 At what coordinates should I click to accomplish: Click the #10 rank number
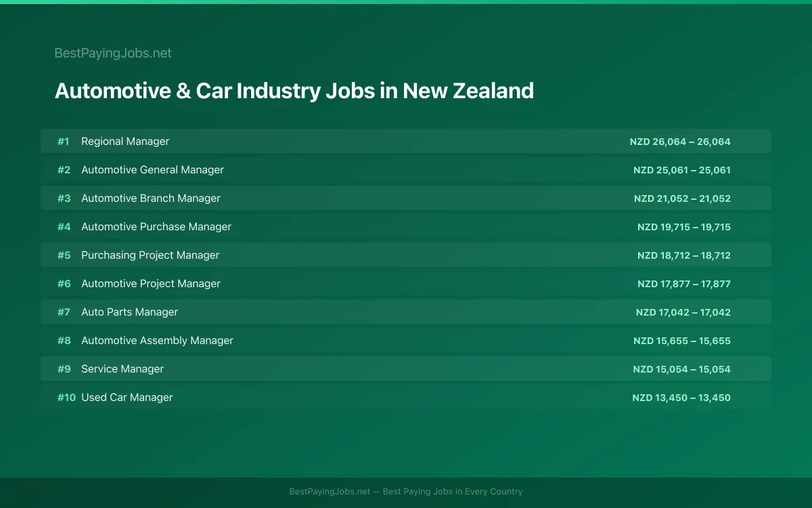[66, 398]
